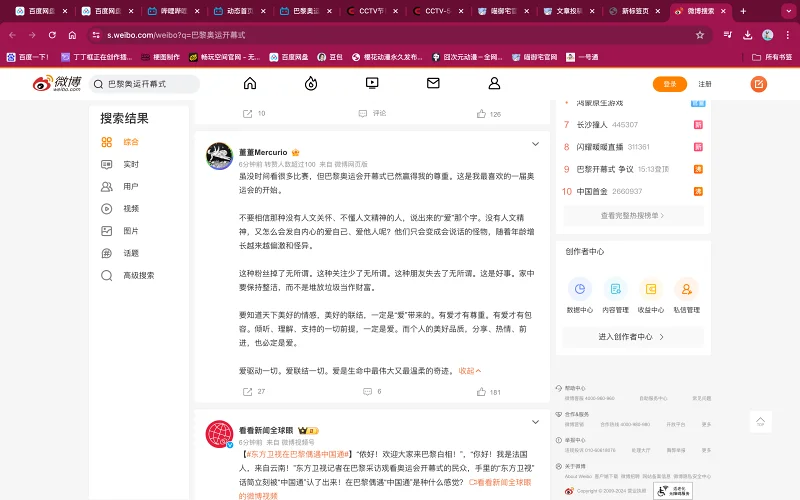Viewport: 800px width, 500px height.
Task: Open 高级搜索 advanced search
Action: tap(138, 276)
